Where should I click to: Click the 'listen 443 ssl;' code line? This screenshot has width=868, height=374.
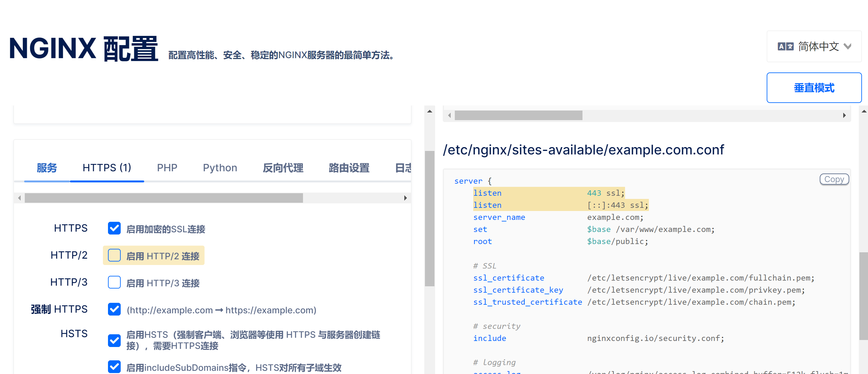[x=549, y=193]
